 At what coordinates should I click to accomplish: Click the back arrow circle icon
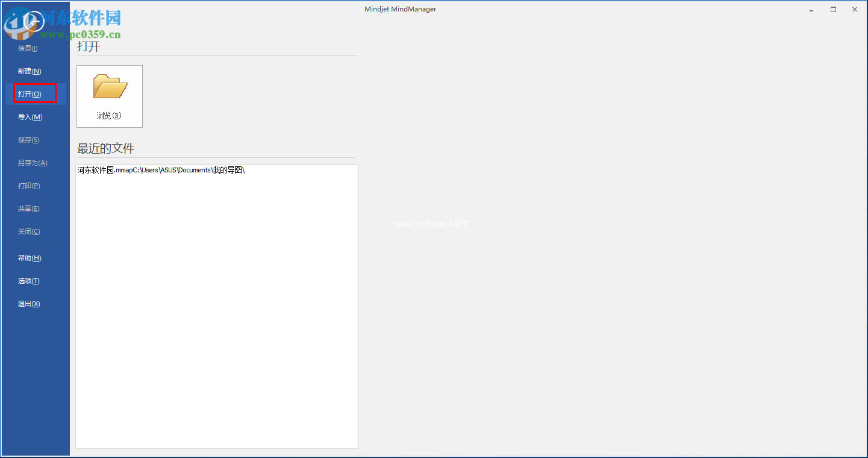pyautogui.click(x=34, y=21)
